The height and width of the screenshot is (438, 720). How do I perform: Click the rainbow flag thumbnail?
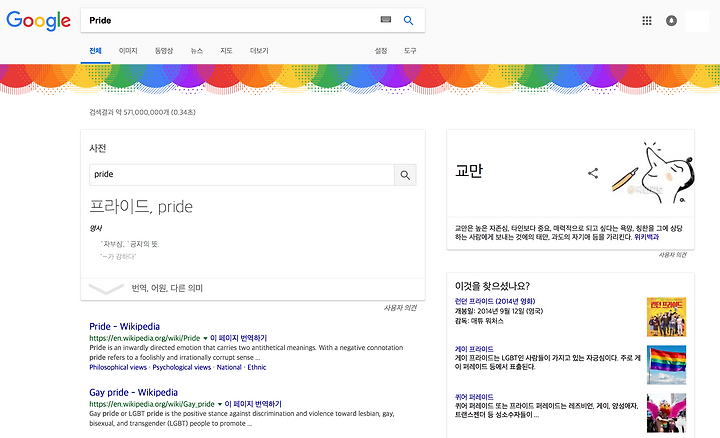tap(666, 365)
